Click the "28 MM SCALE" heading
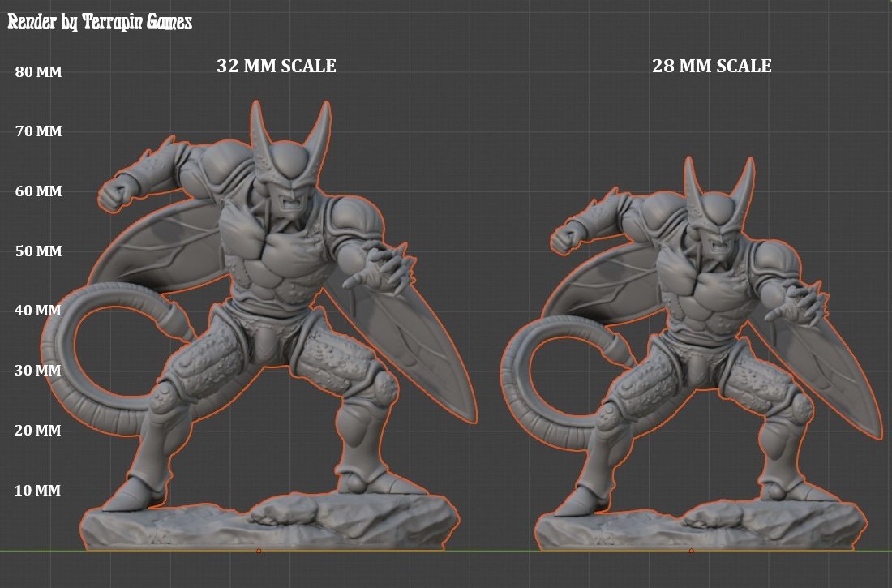This screenshot has height=588, width=892. coord(712,66)
